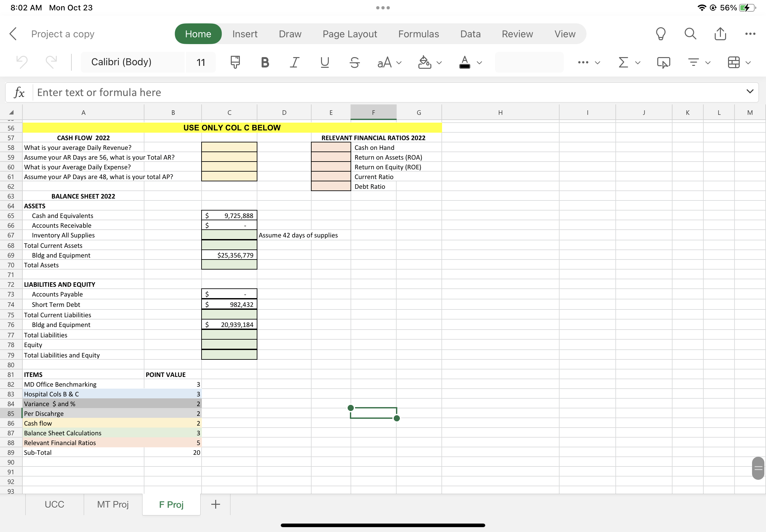The height and width of the screenshot is (532, 766).
Task: Toggle italic formatting
Action: point(294,62)
